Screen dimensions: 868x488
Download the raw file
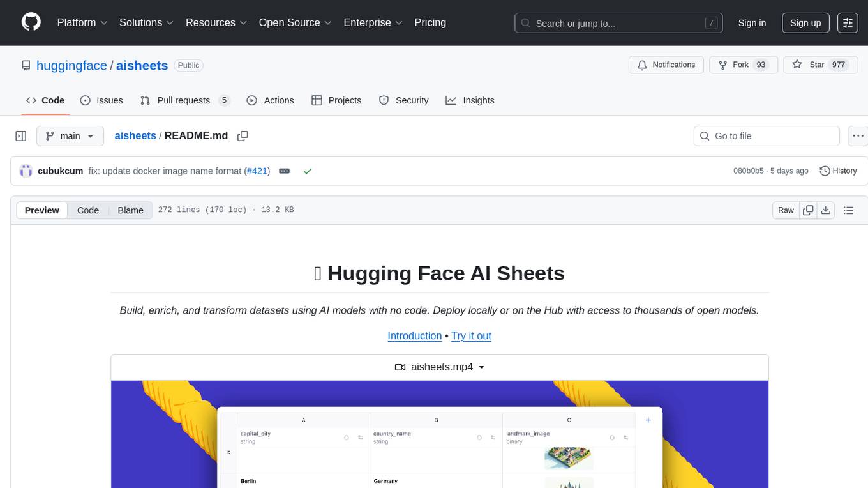(x=826, y=210)
